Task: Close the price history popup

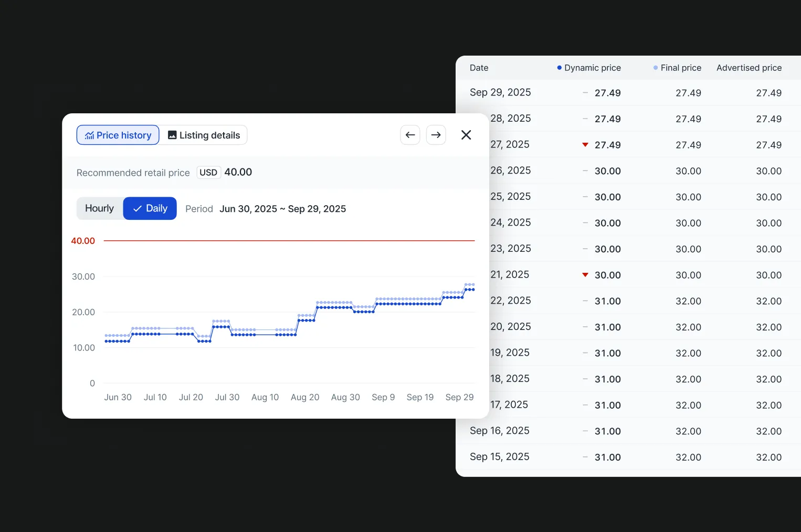Action: [466, 135]
